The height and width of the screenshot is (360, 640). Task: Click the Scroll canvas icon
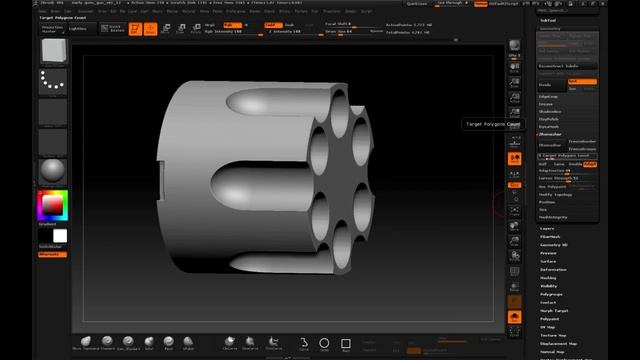514,68
